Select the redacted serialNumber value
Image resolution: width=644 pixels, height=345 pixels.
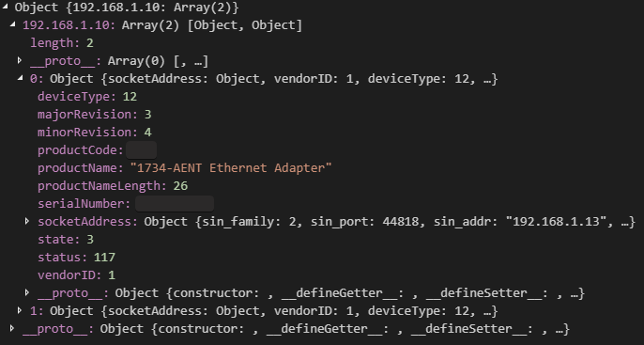175,204
